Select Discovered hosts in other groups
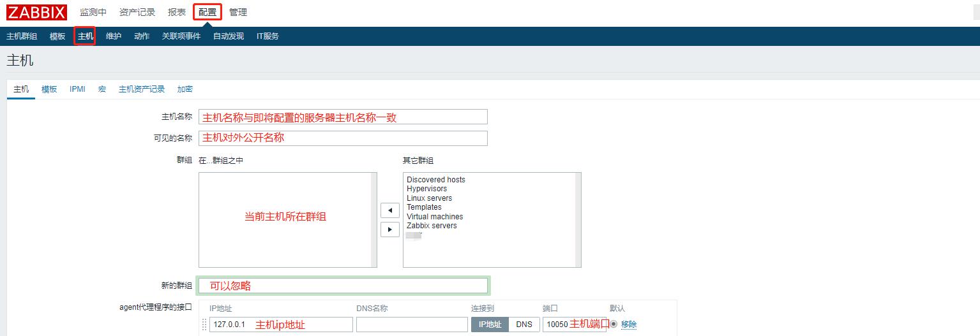The height and width of the screenshot is (336, 980). point(436,180)
